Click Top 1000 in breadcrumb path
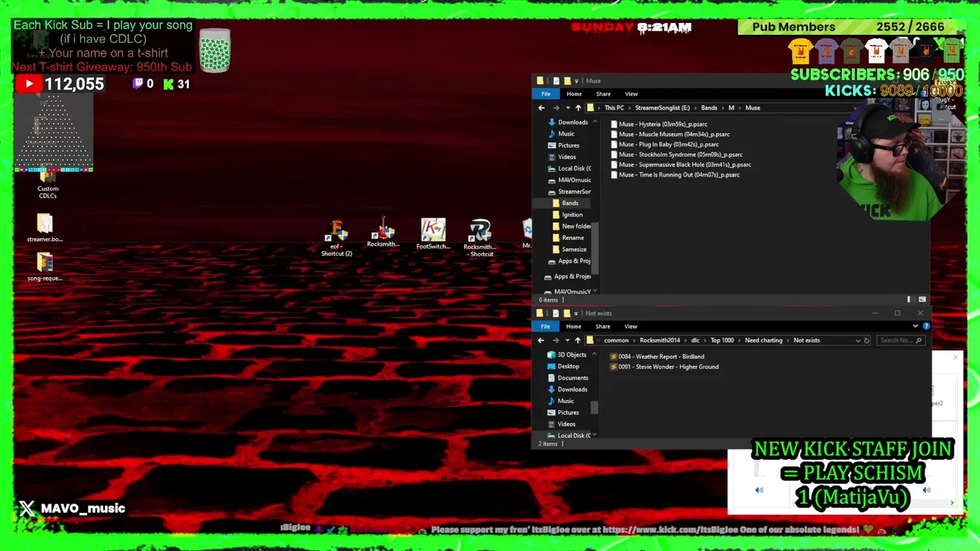This screenshot has width=980, height=551. pyautogui.click(x=722, y=341)
